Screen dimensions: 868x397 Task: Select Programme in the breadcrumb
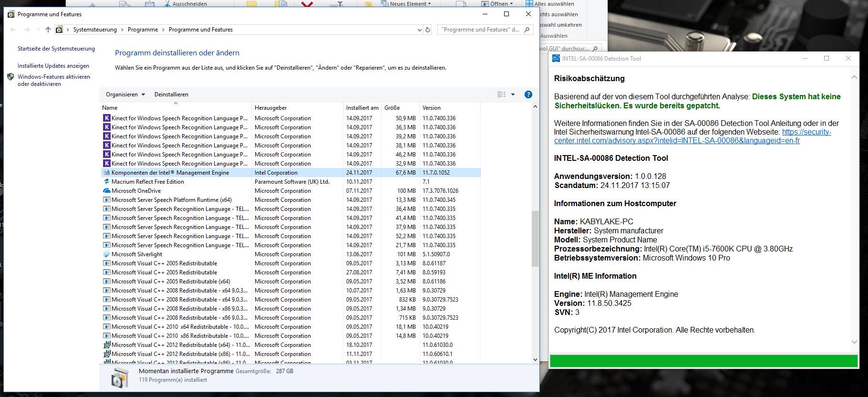tap(143, 30)
